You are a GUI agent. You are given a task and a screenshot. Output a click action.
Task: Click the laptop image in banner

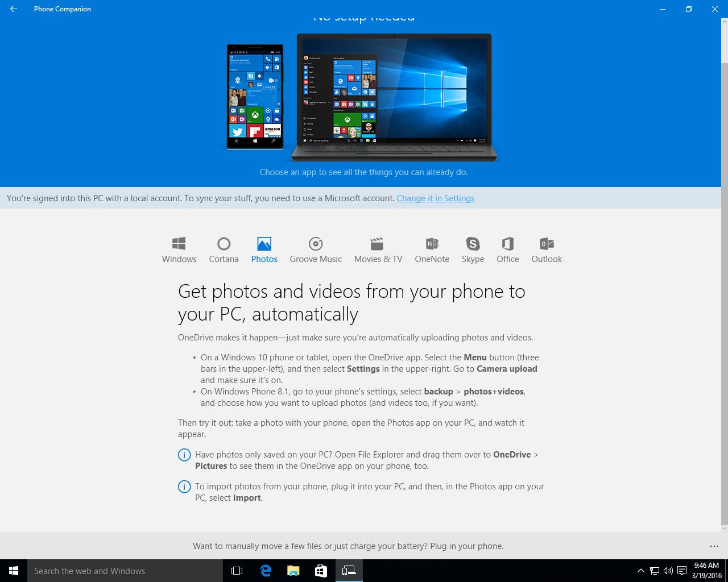(x=394, y=98)
